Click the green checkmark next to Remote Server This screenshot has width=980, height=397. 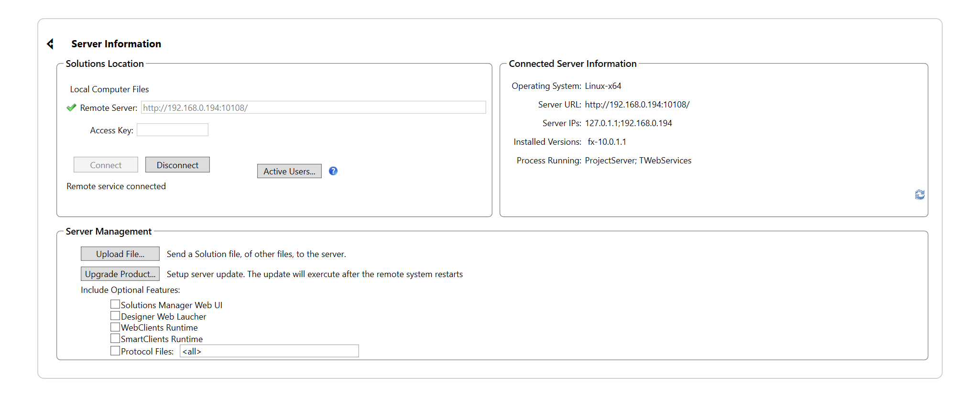coord(71,108)
